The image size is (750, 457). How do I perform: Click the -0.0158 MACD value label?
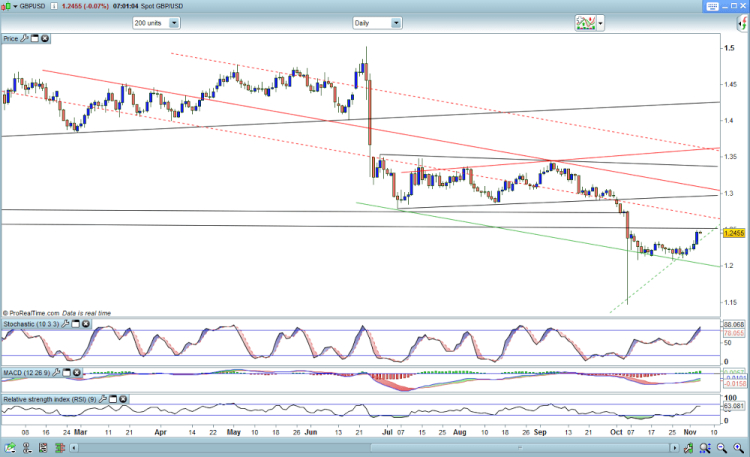click(735, 384)
